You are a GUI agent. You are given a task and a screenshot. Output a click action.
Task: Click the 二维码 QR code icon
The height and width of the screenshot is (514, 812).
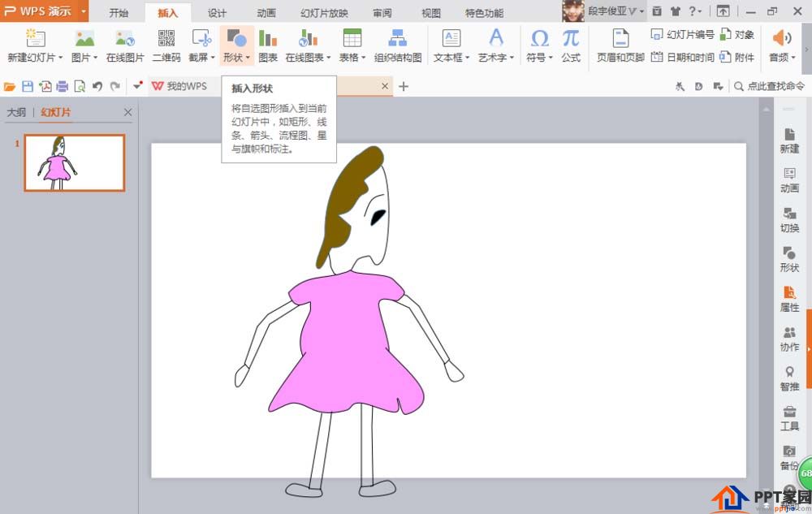point(166,45)
